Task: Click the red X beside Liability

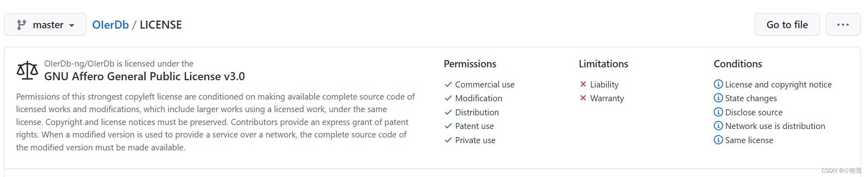Action: pyautogui.click(x=583, y=84)
